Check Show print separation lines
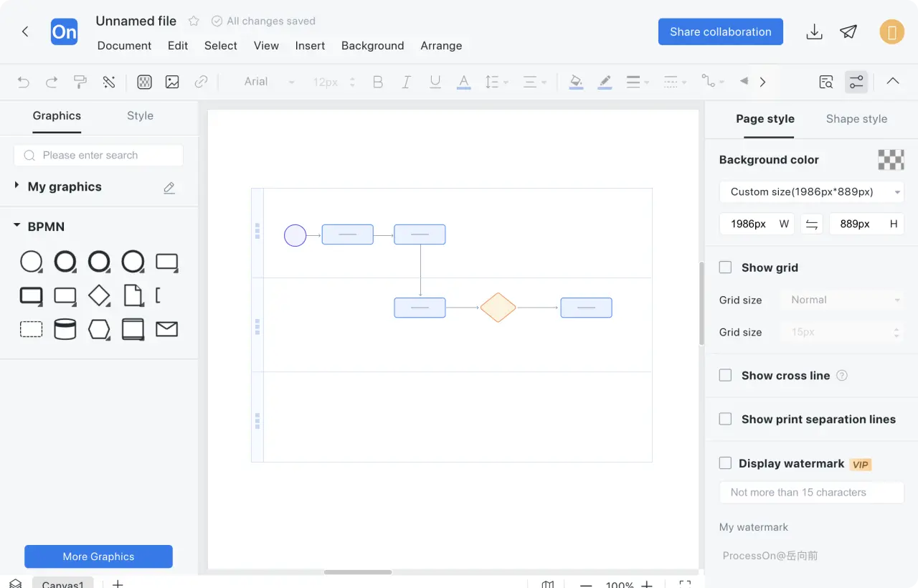 pyautogui.click(x=725, y=419)
